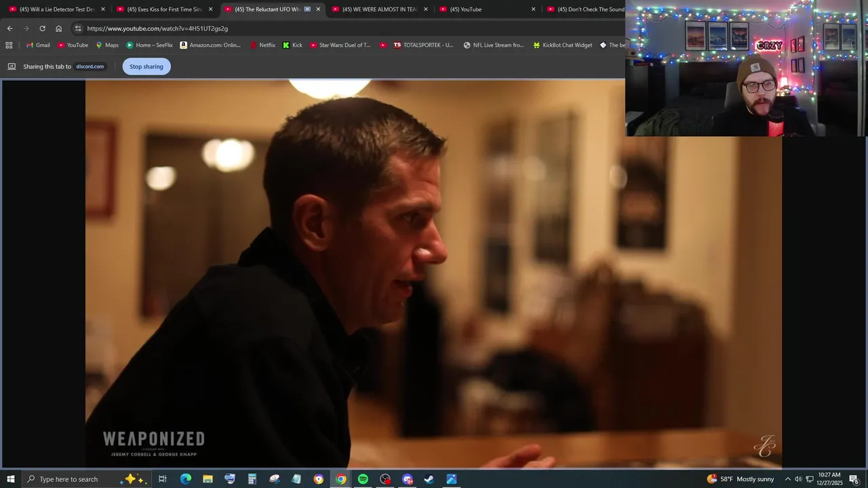Launch Microsoft Edge from taskbar

(x=185, y=479)
